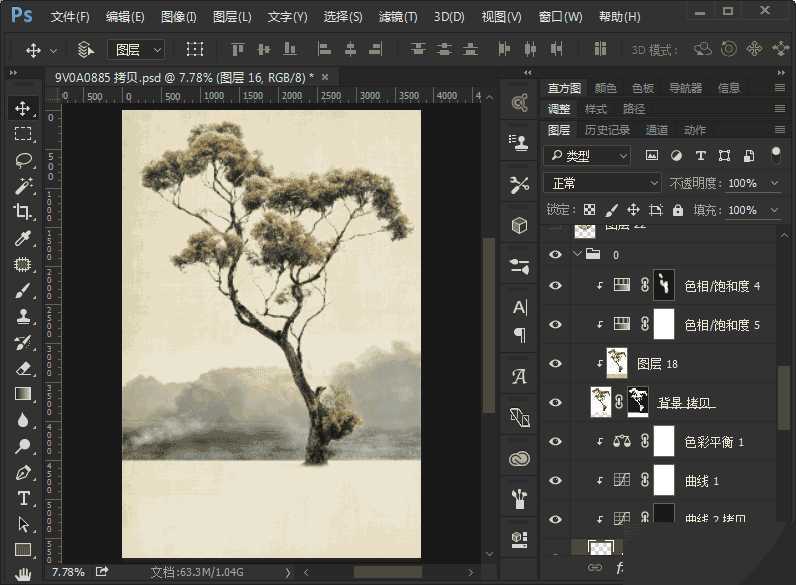Click the 历史记录 panel tab

[607, 130]
